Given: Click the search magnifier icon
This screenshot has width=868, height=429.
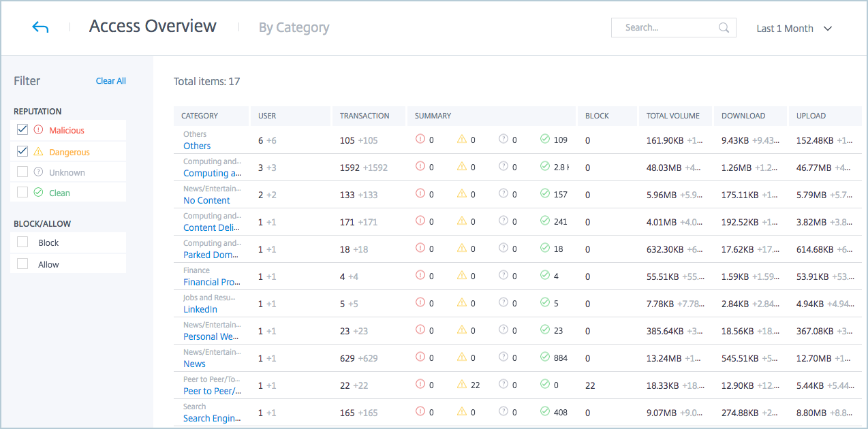Looking at the screenshot, I should pos(724,28).
